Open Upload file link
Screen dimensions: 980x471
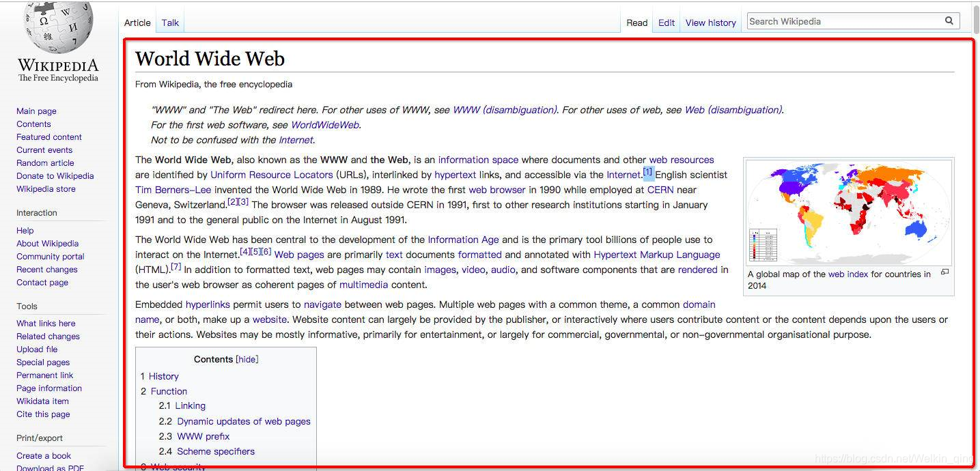click(x=37, y=349)
